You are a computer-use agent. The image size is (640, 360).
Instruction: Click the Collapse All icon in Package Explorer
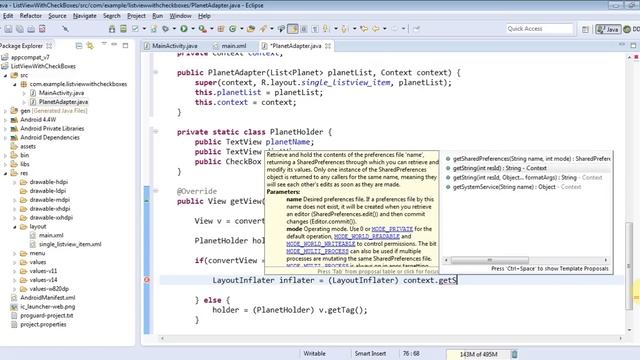click(79, 46)
